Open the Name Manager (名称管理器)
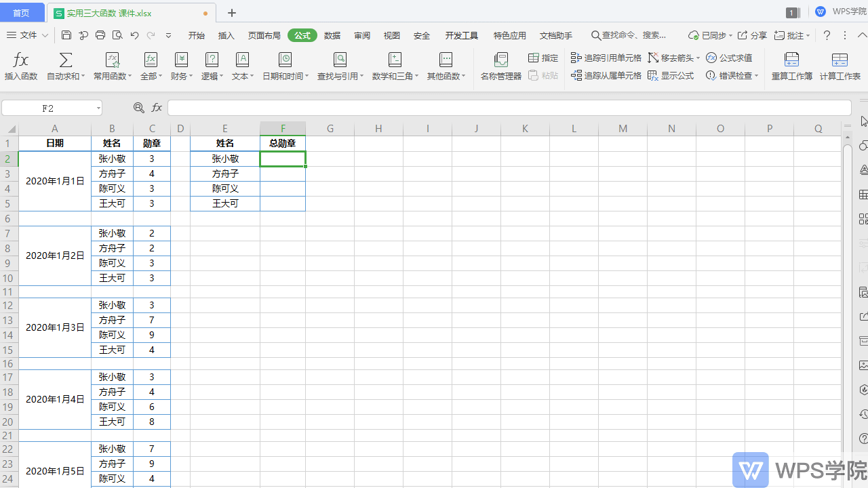This screenshot has width=868, height=488. point(500,66)
